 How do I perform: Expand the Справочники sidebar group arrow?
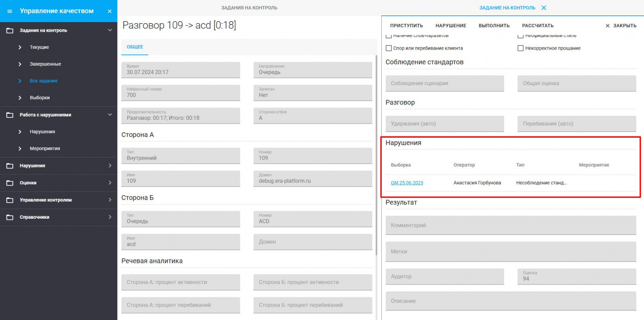click(x=109, y=217)
